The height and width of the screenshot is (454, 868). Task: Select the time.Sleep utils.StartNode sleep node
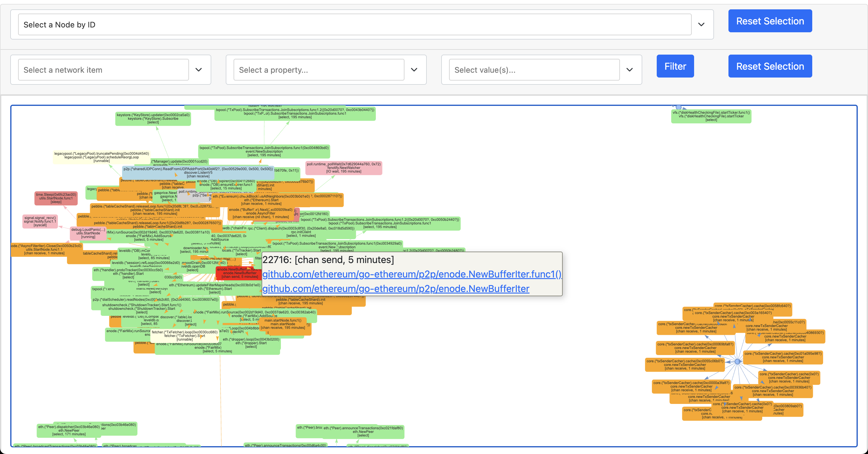coord(56,198)
